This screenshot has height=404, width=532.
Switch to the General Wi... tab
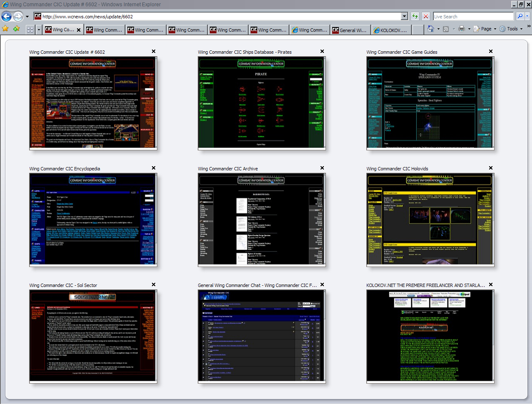(x=350, y=30)
